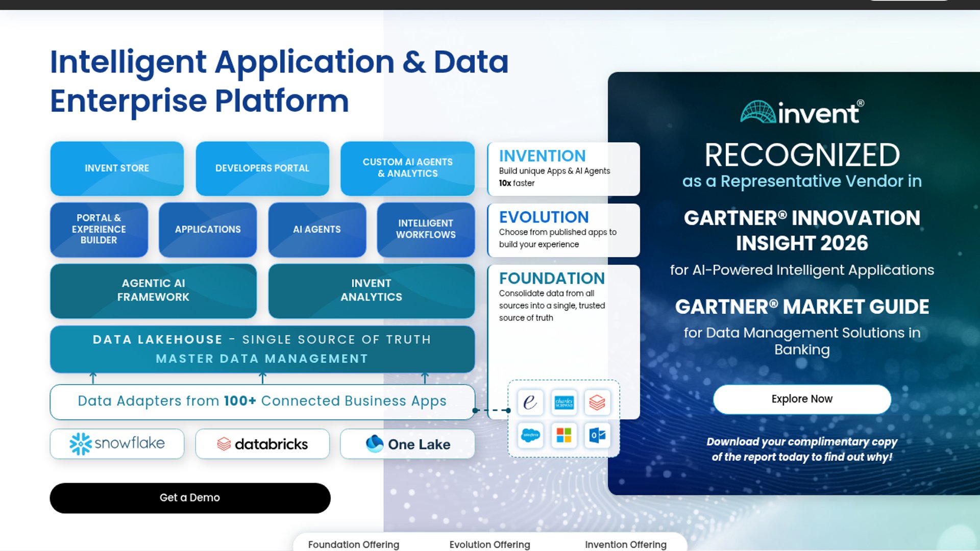The height and width of the screenshot is (551, 980).
Task: Click 'Consolidate data from all sources' text
Action: (x=552, y=306)
